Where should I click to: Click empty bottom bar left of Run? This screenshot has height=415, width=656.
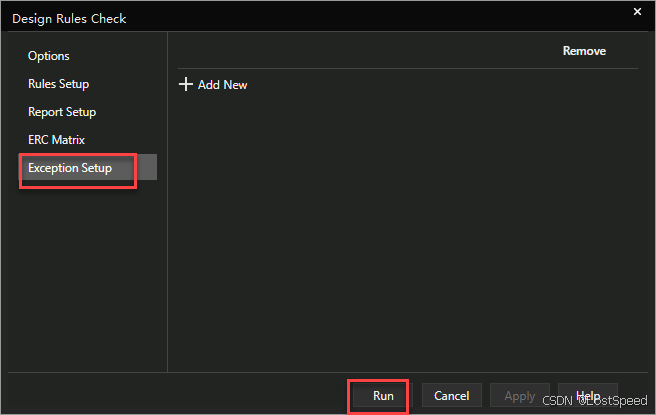tap(180, 396)
